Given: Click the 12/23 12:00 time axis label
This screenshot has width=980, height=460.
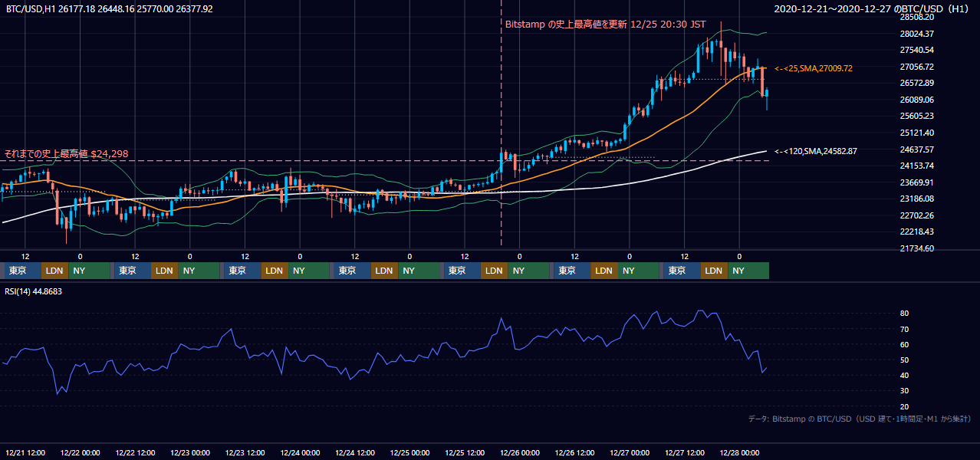Looking at the screenshot, I should tap(245, 452).
